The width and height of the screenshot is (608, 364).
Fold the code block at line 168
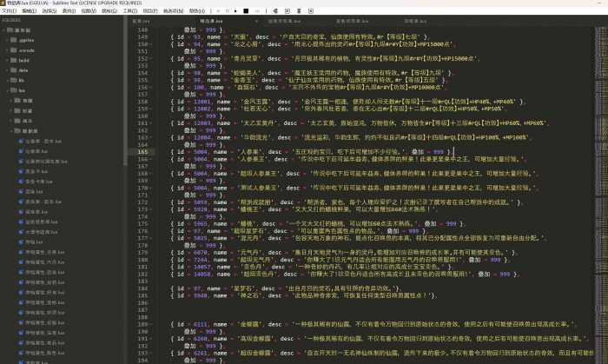click(x=151, y=174)
